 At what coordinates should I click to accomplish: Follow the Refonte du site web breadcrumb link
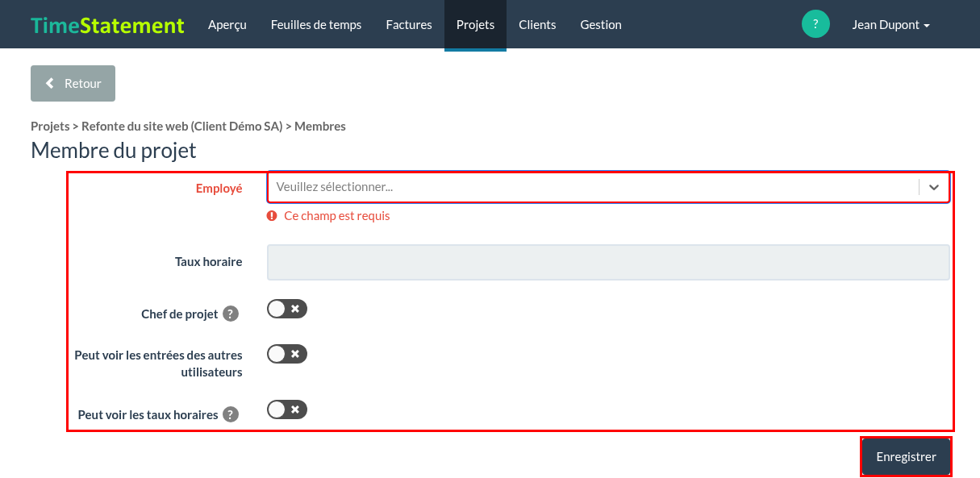(182, 126)
